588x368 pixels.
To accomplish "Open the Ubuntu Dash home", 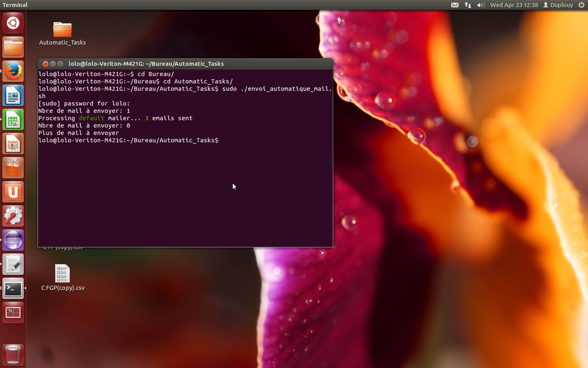I will tap(13, 23).
